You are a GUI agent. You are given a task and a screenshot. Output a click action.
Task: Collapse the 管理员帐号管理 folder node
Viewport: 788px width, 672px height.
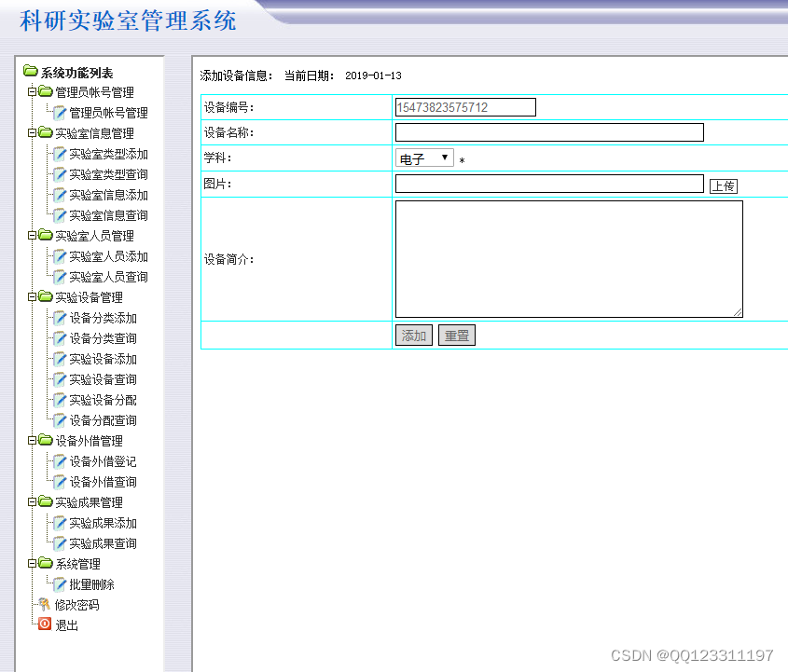tap(32, 91)
